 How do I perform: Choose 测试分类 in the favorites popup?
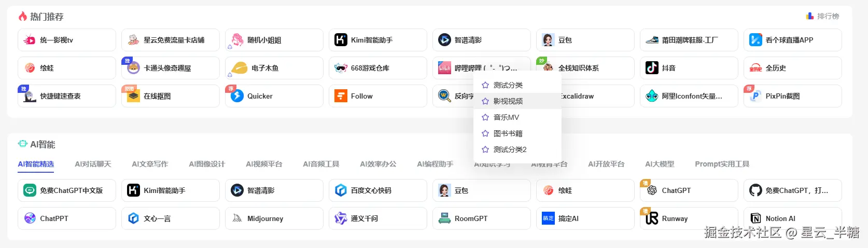(x=517, y=85)
